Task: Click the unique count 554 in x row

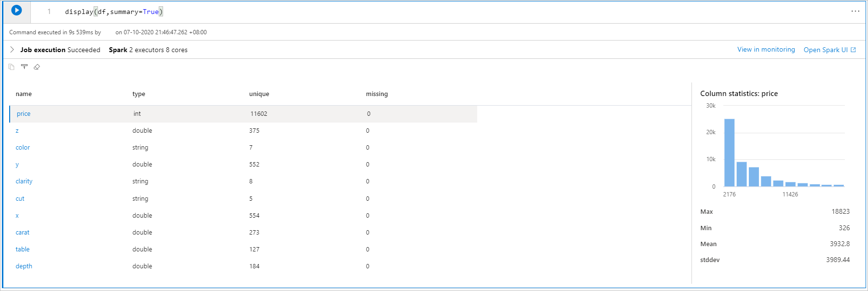Action: click(254, 216)
